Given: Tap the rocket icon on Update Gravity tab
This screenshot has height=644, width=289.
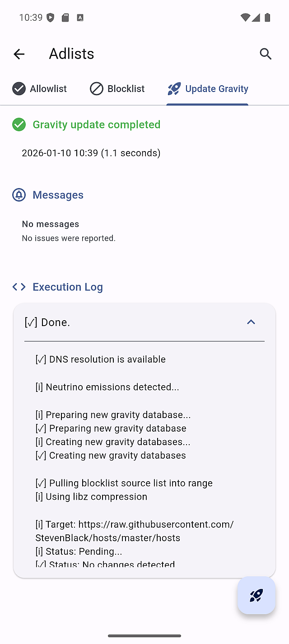Looking at the screenshot, I should 174,89.
